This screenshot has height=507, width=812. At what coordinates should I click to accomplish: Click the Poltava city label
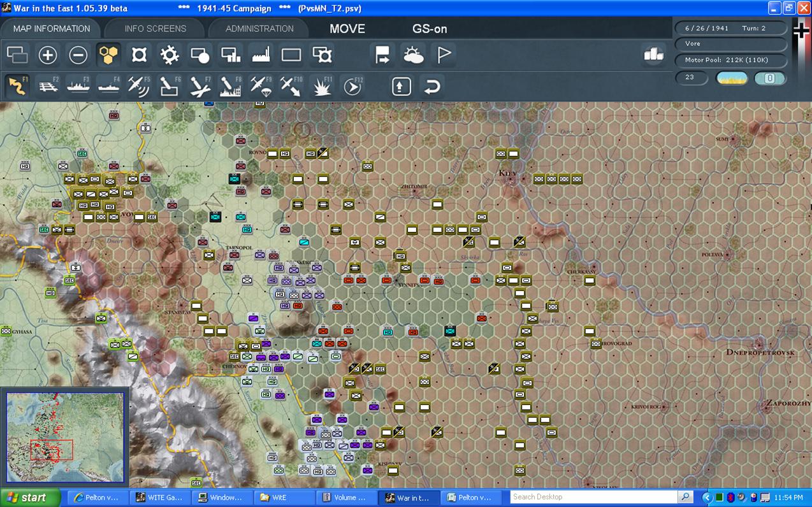(x=712, y=254)
